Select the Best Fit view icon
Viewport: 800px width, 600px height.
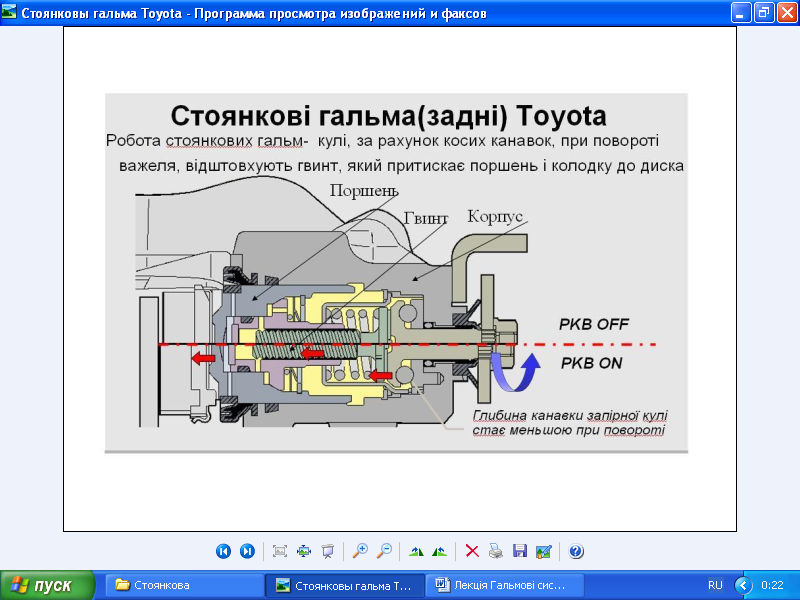[x=280, y=551]
